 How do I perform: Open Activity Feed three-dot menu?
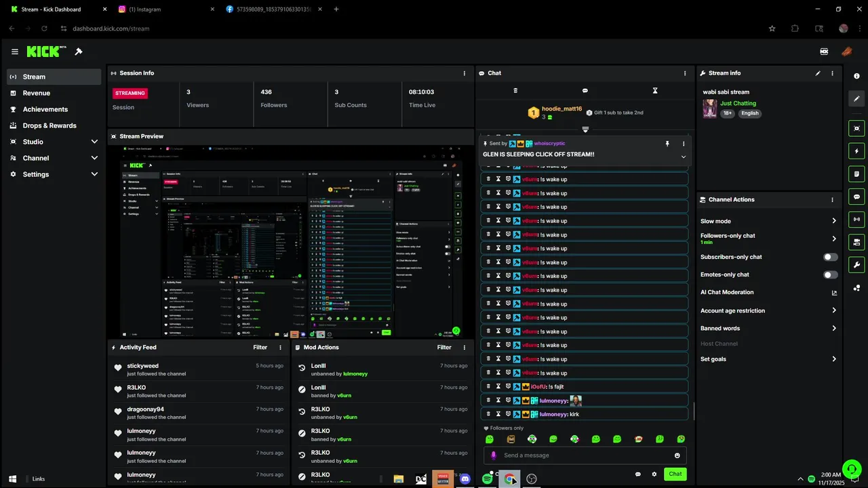281,348
